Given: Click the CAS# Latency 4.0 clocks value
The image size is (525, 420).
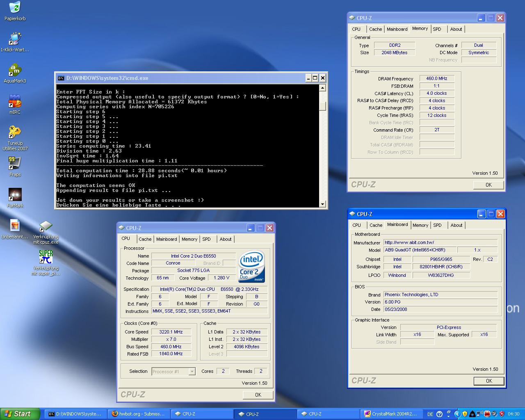Looking at the screenshot, I should [437, 93].
